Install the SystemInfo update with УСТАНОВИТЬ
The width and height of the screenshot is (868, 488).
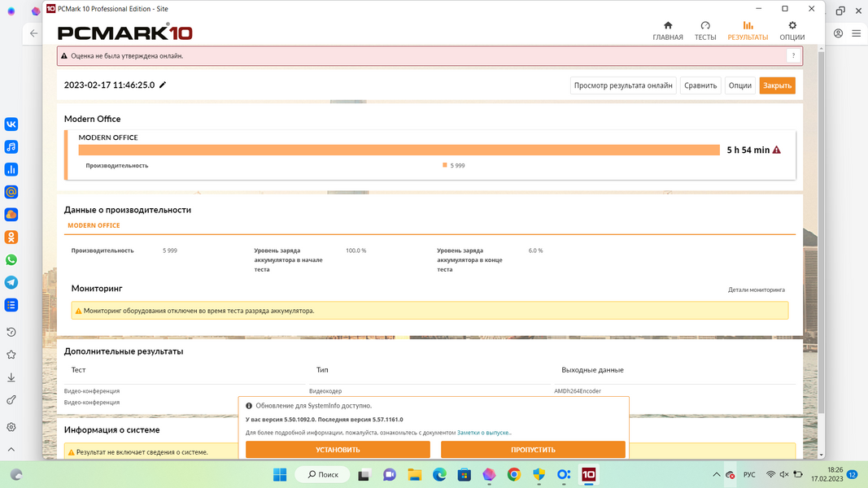[338, 450]
